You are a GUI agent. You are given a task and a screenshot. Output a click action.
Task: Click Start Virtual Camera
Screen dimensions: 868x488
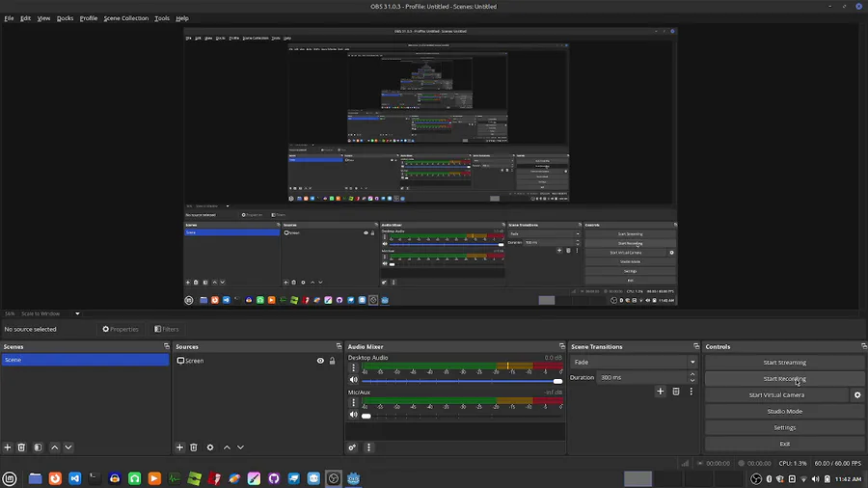click(776, 395)
